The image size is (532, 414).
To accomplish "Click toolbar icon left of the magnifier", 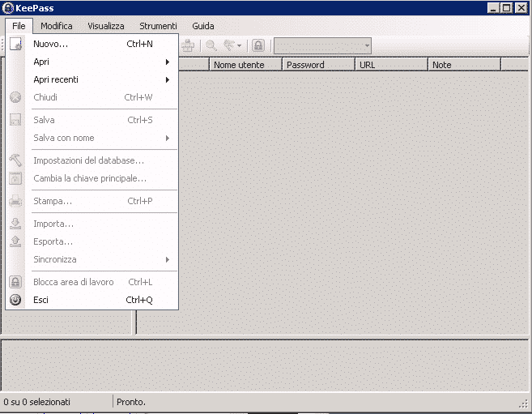I will click(188, 45).
